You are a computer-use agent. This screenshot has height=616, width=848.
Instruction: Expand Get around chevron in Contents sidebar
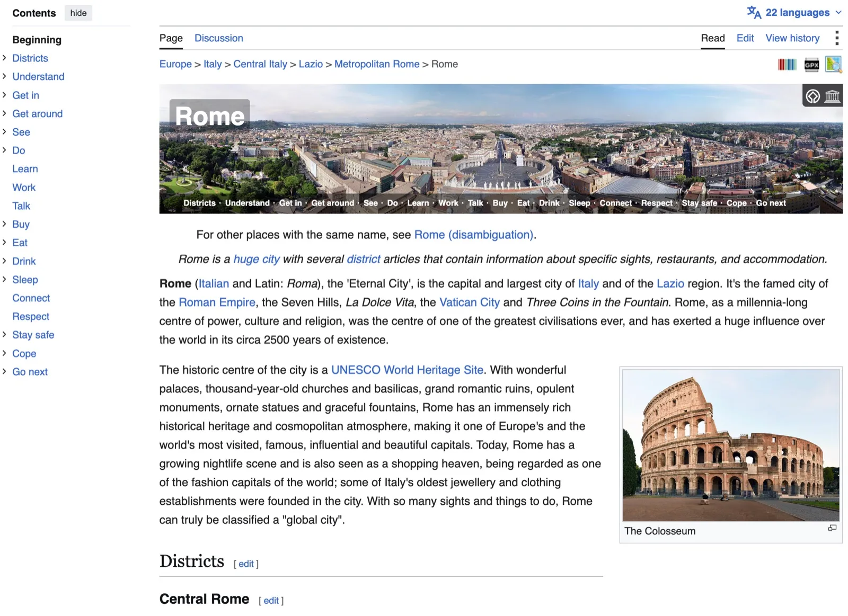[4, 113]
